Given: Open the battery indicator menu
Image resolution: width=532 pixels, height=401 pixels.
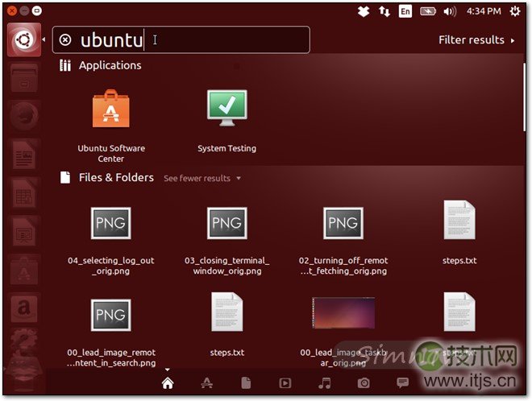Looking at the screenshot, I should [x=428, y=11].
